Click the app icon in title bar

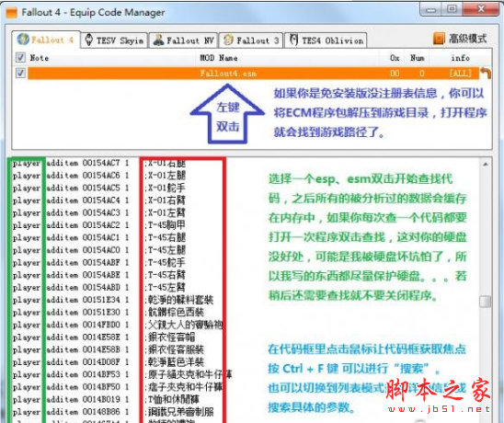click(12, 13)
